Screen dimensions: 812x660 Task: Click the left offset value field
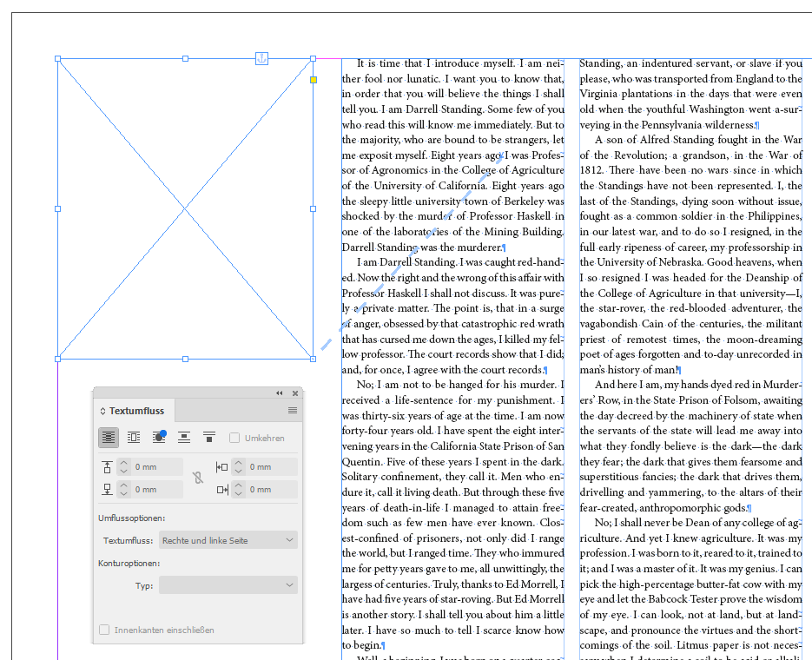[x=271, y=467]
